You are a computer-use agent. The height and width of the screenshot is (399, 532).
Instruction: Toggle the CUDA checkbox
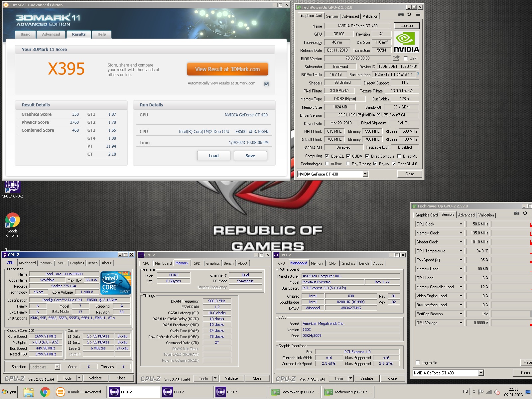pyautogui.click(x=348, y=156)
